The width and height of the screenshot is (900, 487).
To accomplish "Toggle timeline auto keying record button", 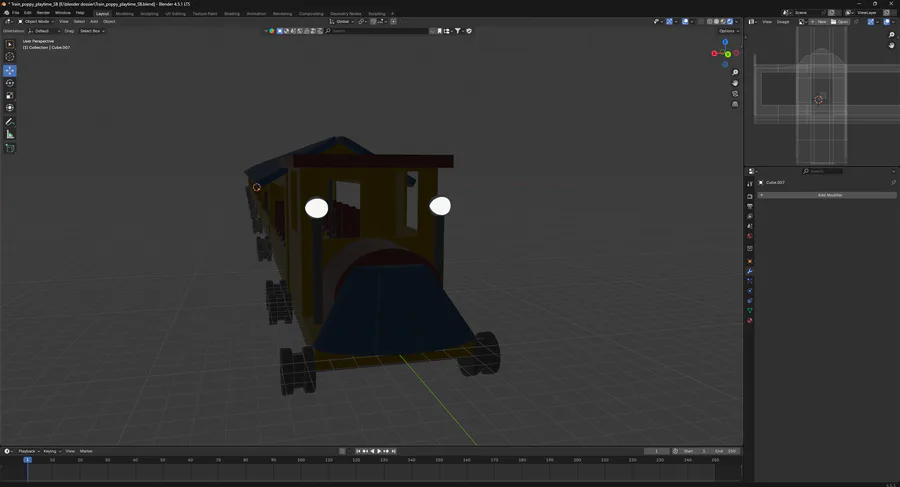I will click(343, 451).
